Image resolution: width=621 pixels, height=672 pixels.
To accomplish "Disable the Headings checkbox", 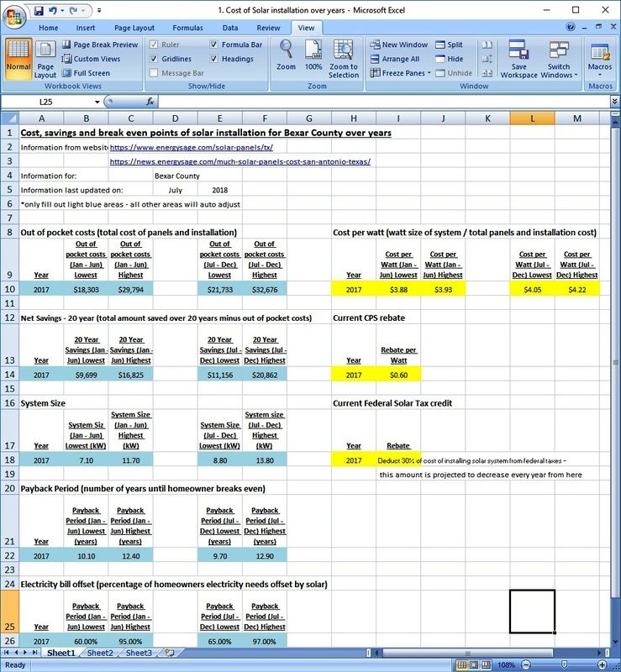I will (214, 59).
